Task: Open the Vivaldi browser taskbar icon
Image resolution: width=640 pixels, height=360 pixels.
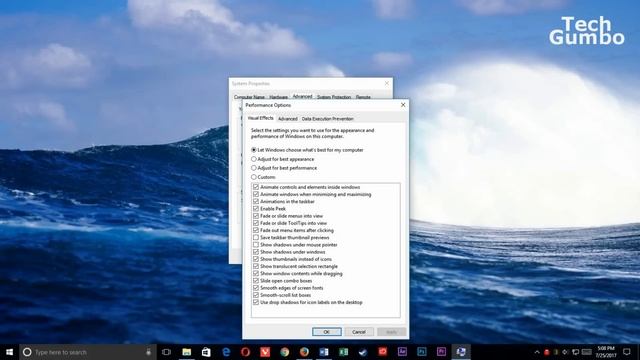Action: (x=265, y=352)
